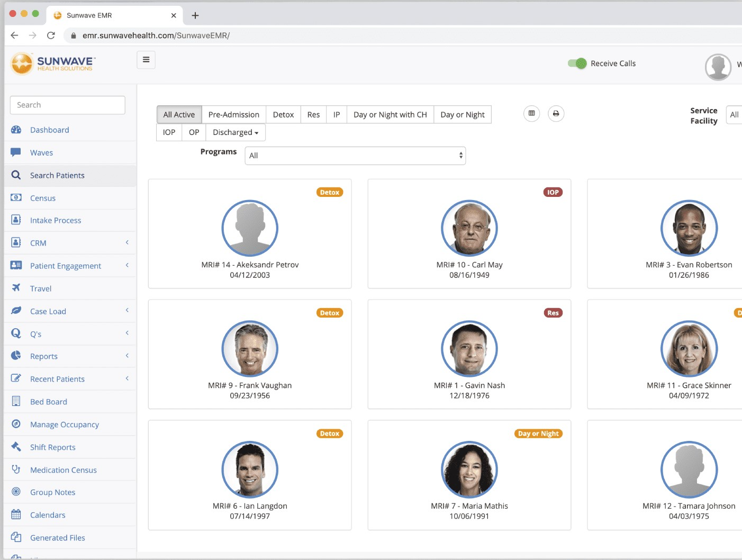Viewport: 742px width, 560px height.
Task: Expand the Discharged dropdown
Action: point(235,132)
